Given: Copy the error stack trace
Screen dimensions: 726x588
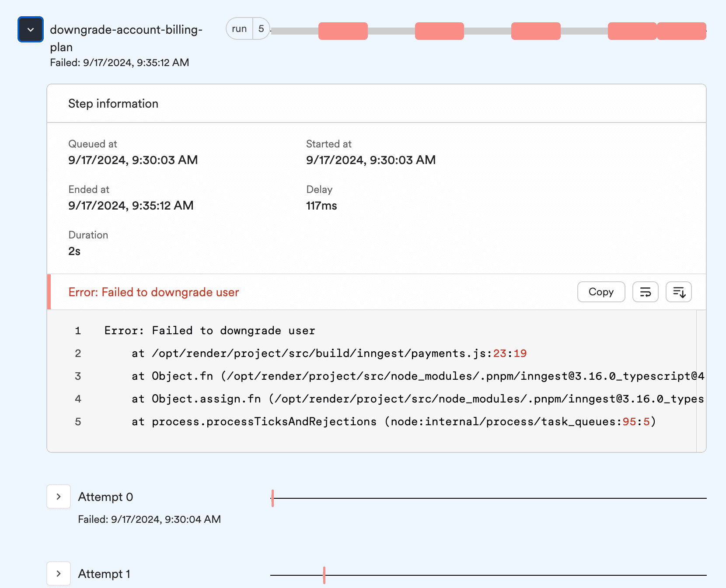Looking at the screenshot, I should pos(601,292).
